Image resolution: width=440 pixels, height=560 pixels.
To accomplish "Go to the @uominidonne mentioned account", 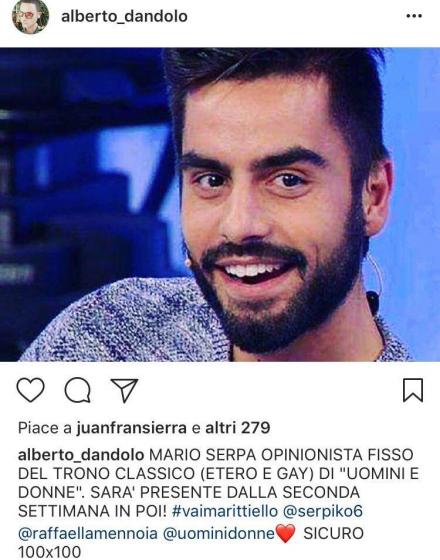I will click(x=219, y=534).
